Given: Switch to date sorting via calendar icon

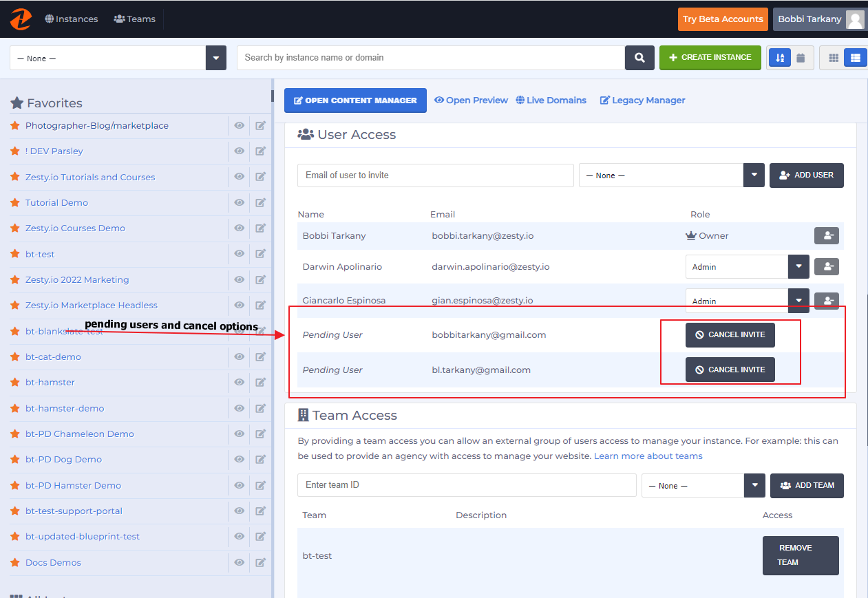Looking at the screenshot, I should pyautogui.click(x=801, y=58).
